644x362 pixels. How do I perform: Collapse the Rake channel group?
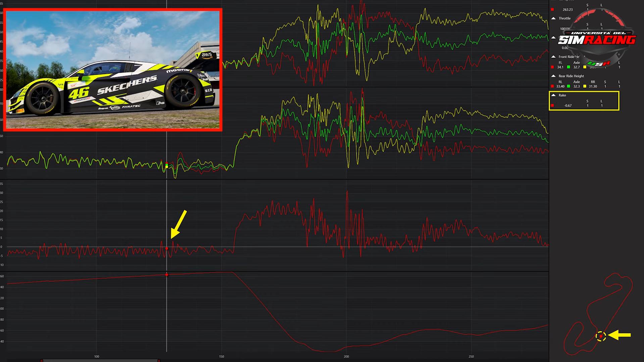click(x=553, y=95)
